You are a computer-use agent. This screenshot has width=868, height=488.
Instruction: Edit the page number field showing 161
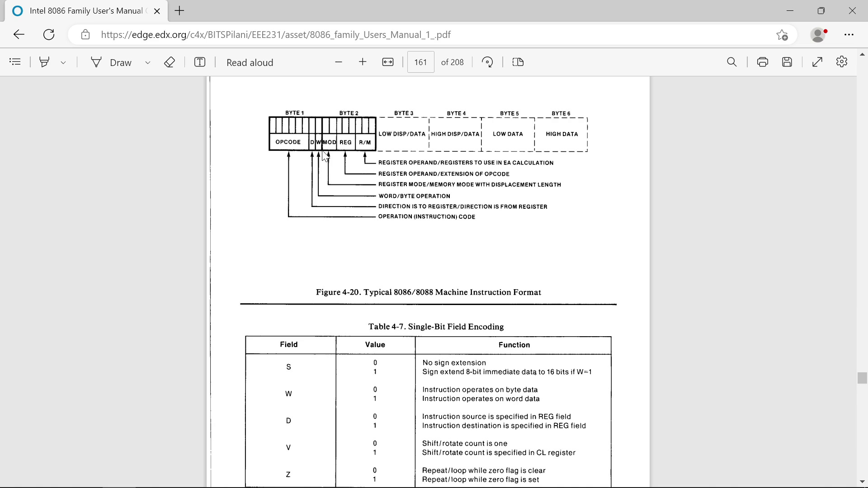420,62
